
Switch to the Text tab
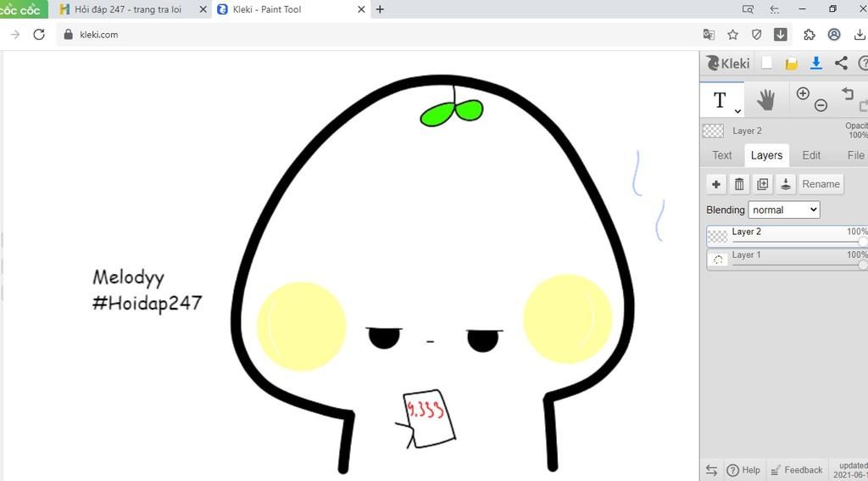[x=722, y=155]
